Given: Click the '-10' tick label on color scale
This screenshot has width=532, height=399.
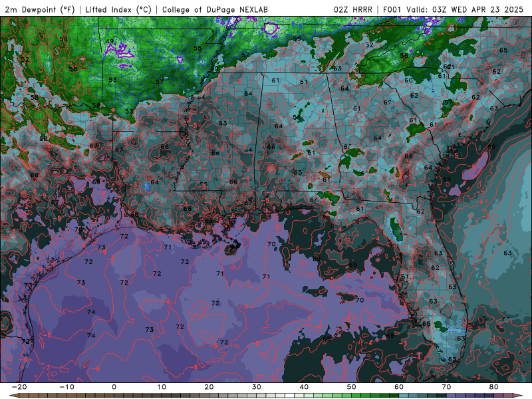Looking at the screenshot, I should 66,387.
